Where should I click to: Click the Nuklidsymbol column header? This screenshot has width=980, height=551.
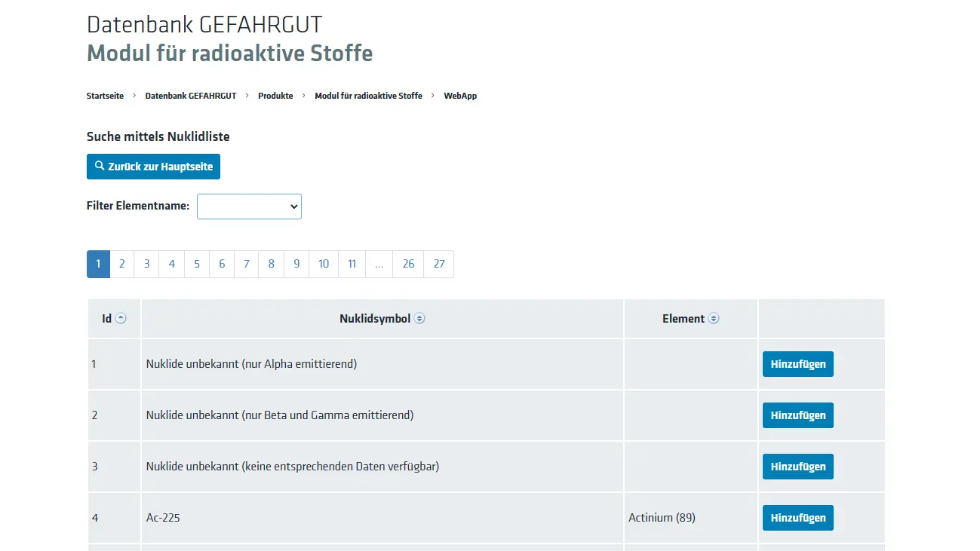pos(382,319)
